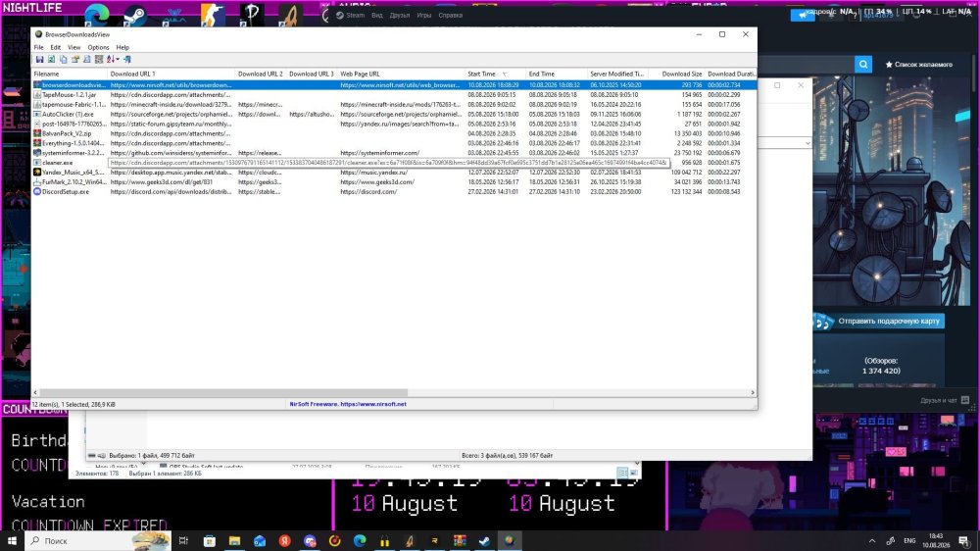Open Discord from the taskbar
The image size is (980, 551).
310,541
